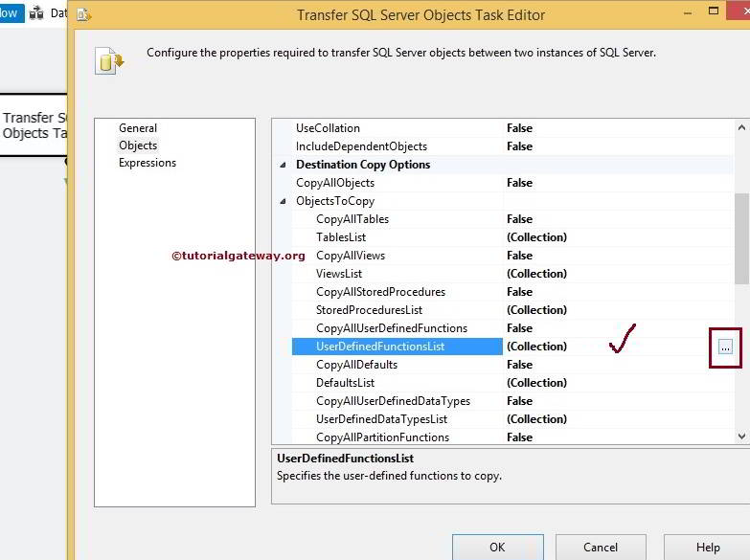The width and height of the screenshot is (750, 560).
Task: Open the UserDefinedFunctionsList ellipsis button
Action: click(x=725, y=347)
